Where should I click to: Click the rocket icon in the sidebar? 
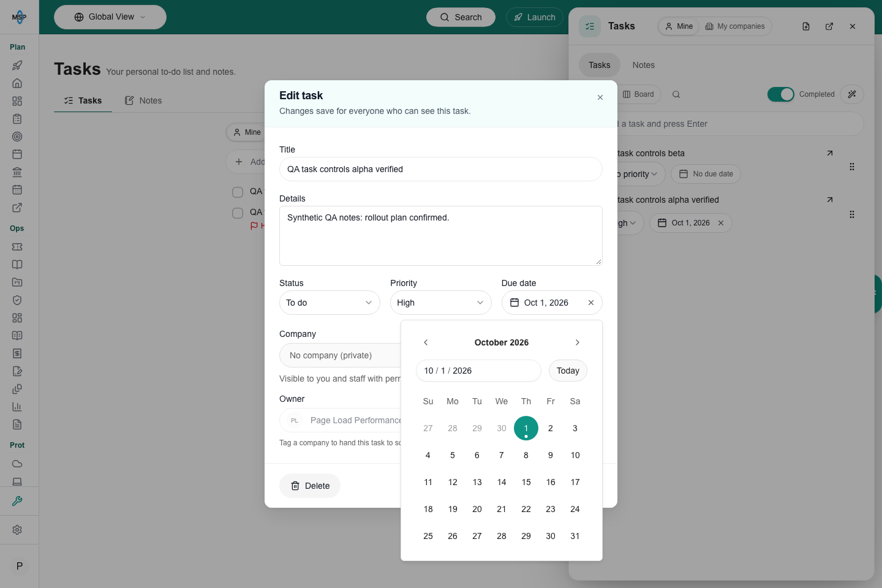point(17,66)
